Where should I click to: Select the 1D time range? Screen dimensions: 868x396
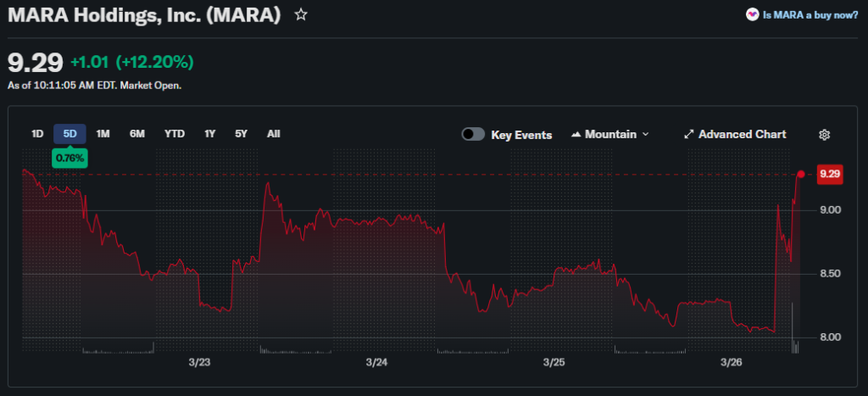click(x=37, y=134)
